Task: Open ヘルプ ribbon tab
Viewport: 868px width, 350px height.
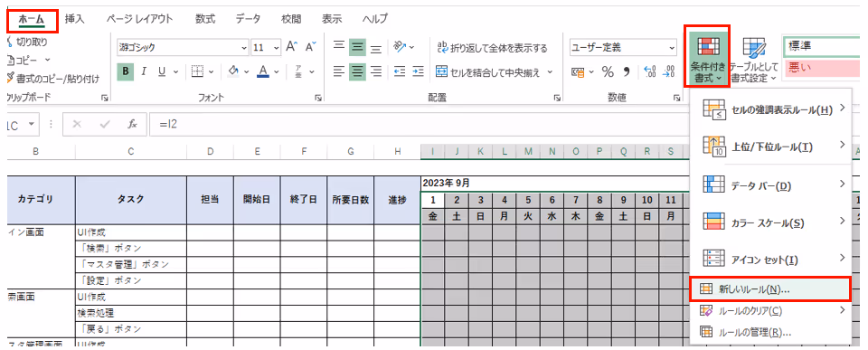Action: (x=374, y=19)
